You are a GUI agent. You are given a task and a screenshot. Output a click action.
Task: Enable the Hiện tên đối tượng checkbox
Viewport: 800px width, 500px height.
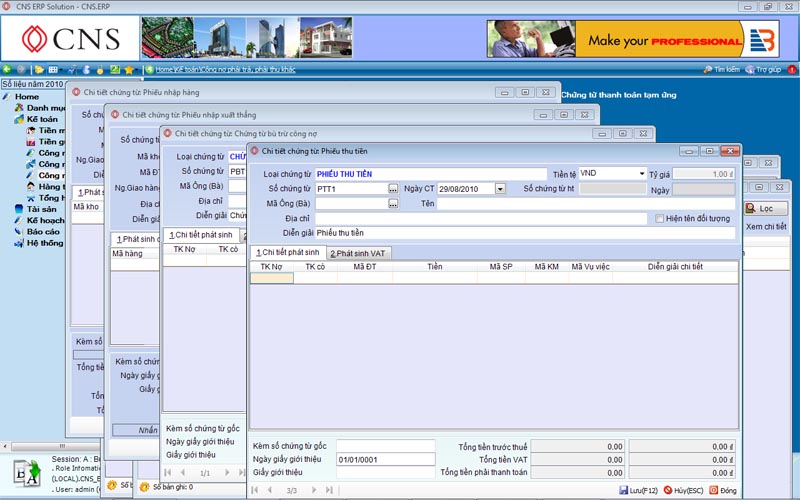click(660, 219)
